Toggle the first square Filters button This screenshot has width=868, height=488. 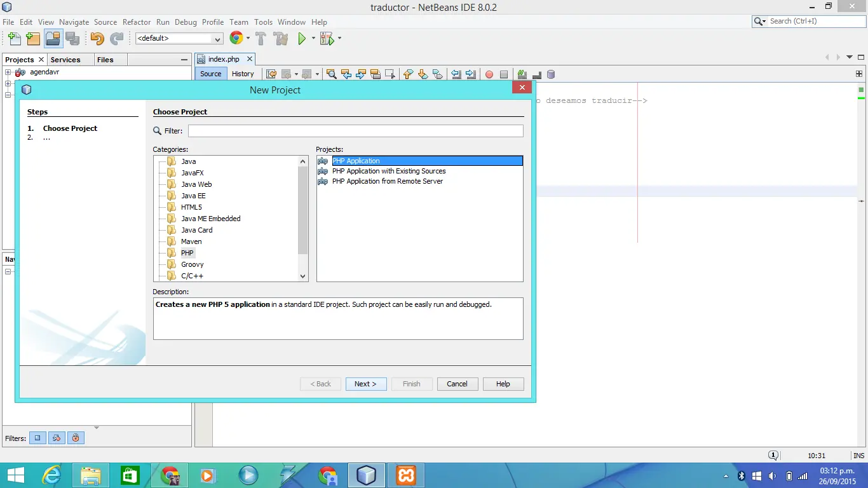tap(37, 438)
